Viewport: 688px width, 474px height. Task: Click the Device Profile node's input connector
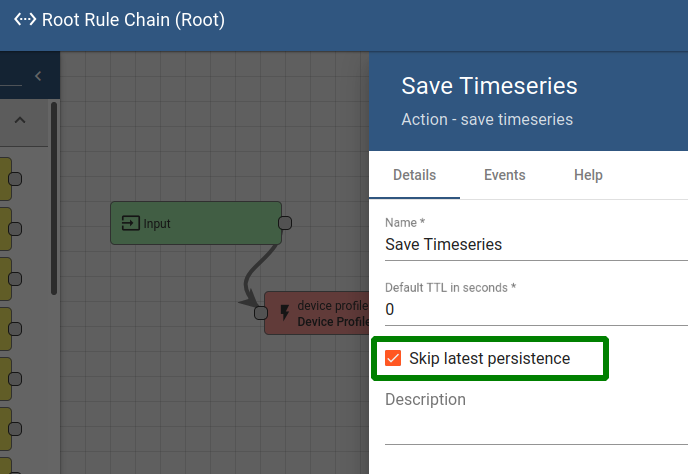(261, 313)
